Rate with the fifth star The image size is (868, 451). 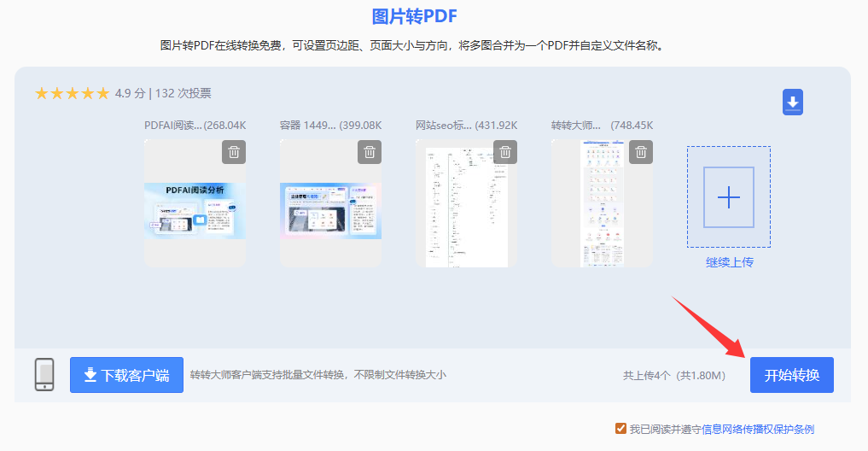point(102,93)
